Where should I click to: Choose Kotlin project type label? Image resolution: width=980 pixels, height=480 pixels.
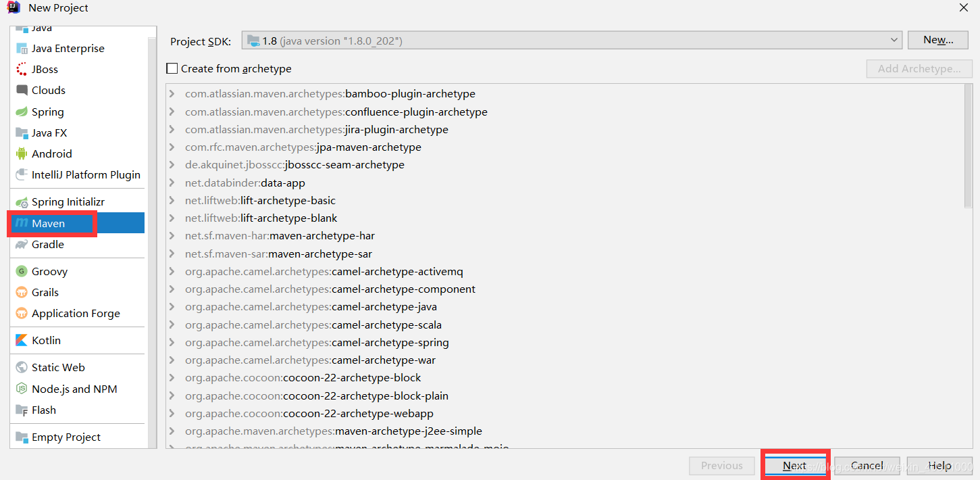46,341
